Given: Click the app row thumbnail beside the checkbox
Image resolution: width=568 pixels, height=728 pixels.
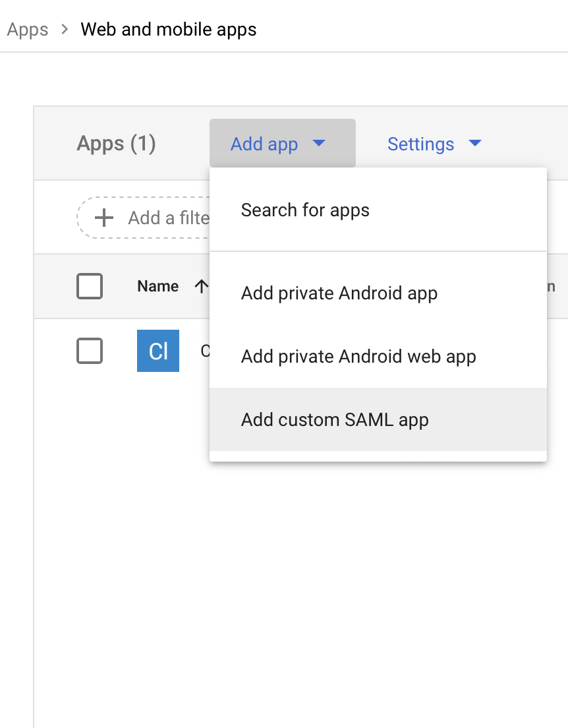Looking at the screenshot, I should tap(157, 351).
